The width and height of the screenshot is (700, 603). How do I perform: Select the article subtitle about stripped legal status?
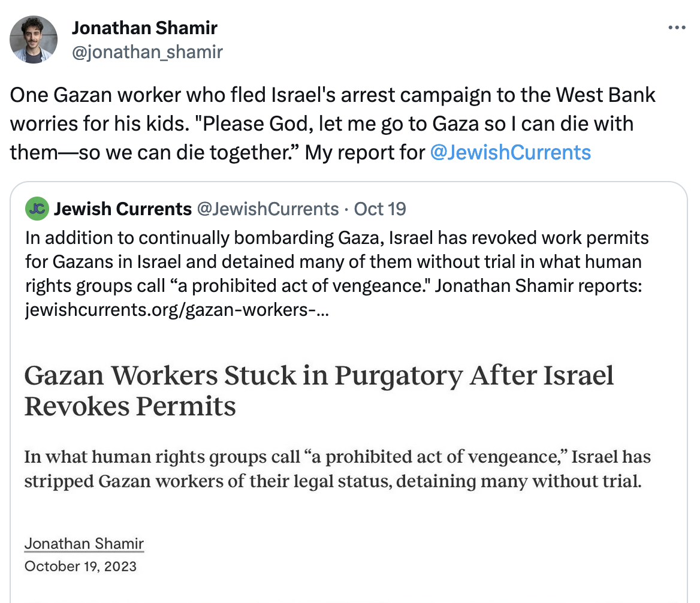(337, 469)
